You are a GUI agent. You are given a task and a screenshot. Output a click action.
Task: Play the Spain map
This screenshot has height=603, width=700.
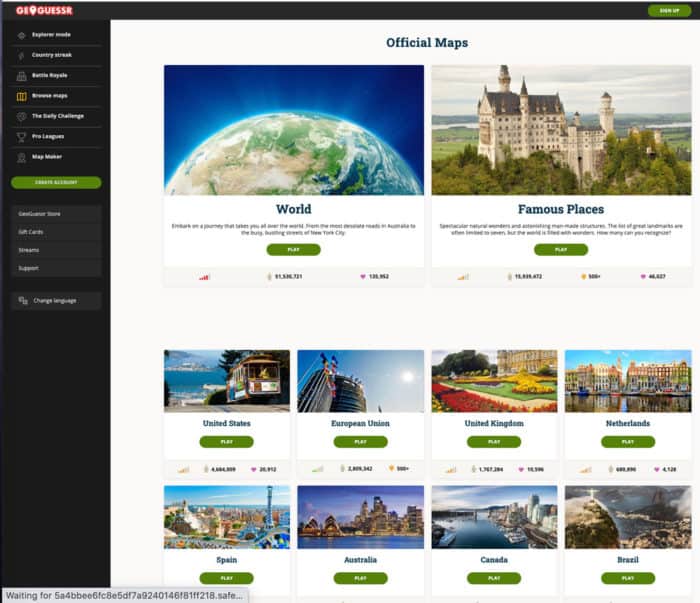(x=226, y=578)
